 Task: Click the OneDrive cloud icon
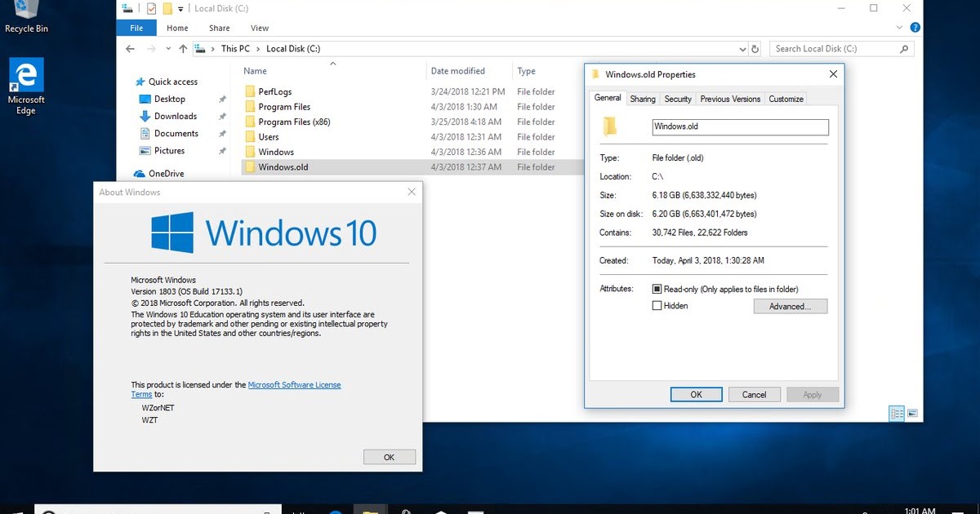coord(140,174)
